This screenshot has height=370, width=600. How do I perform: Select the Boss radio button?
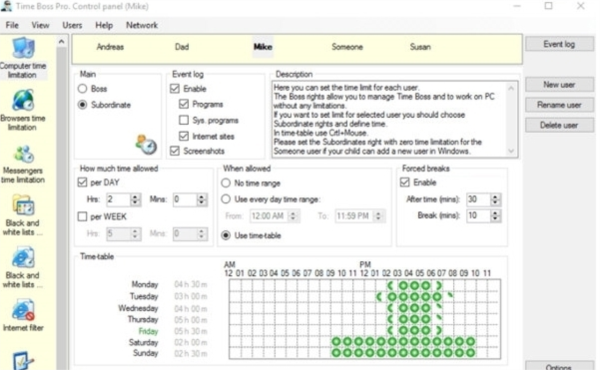tap(82, 89)
